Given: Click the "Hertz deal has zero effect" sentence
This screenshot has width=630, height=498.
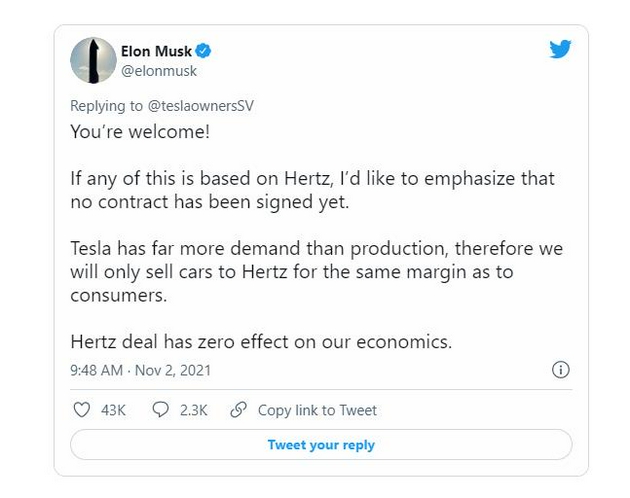Looking at the screenshot, I should coord(260,341).
